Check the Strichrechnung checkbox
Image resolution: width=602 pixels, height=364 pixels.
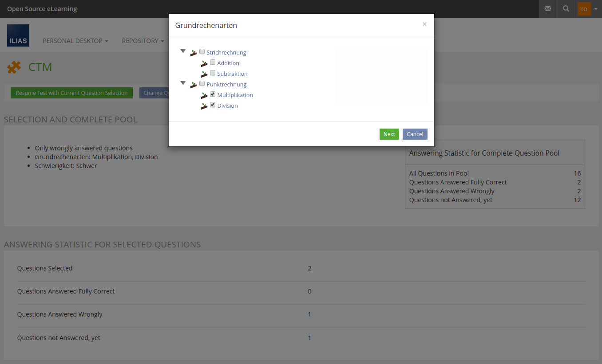202,51
